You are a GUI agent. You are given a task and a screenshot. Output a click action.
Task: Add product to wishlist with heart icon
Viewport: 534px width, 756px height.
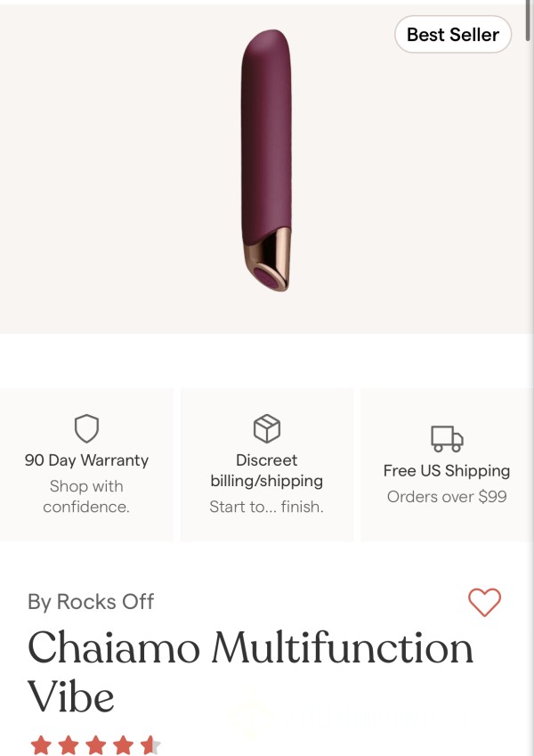click(x=484, y=602)
